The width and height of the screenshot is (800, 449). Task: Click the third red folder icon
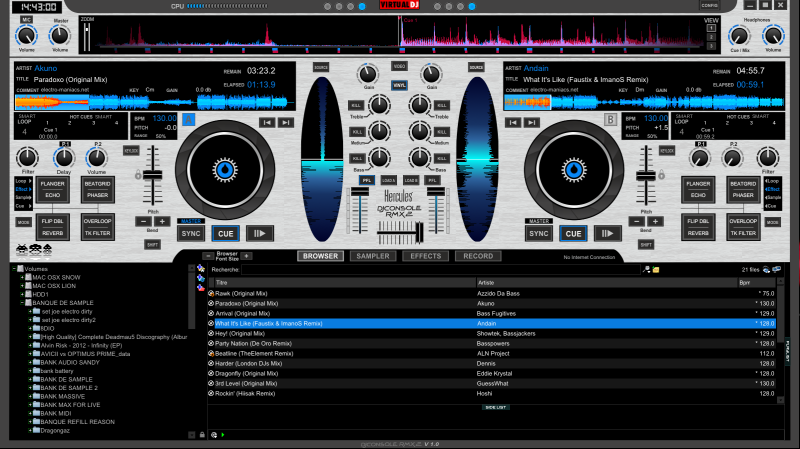(x=201, y=288)
